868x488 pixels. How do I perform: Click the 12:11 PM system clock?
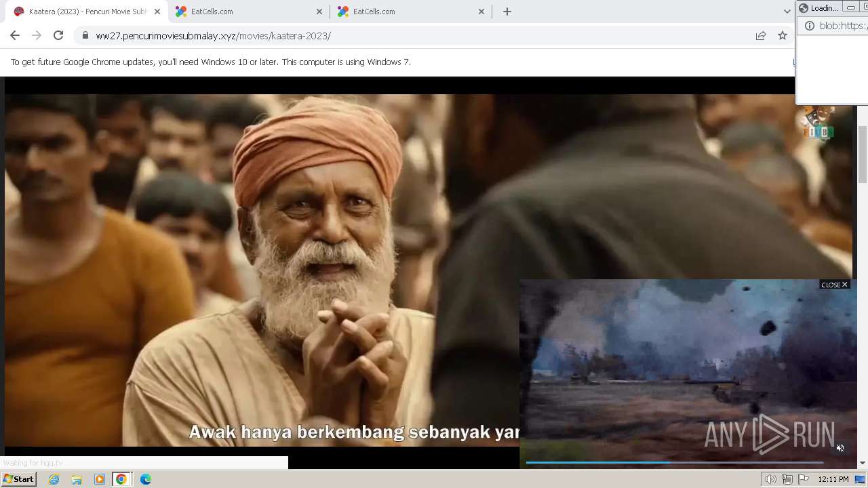[x=833, y=479]
